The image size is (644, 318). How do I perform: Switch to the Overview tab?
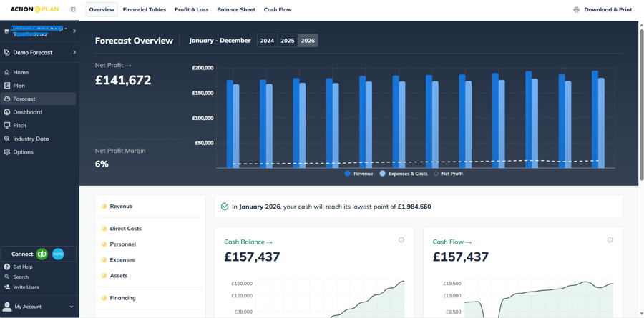coord(102,9)
